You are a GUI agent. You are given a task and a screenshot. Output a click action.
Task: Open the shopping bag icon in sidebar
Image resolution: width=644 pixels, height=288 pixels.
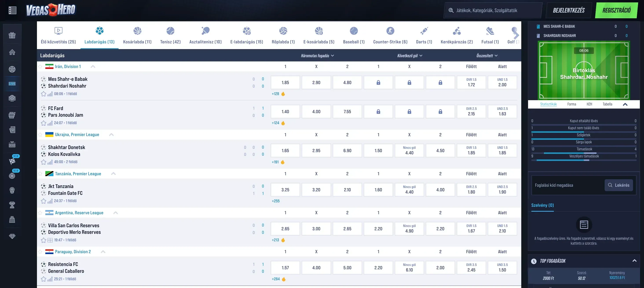pos(12,220)
